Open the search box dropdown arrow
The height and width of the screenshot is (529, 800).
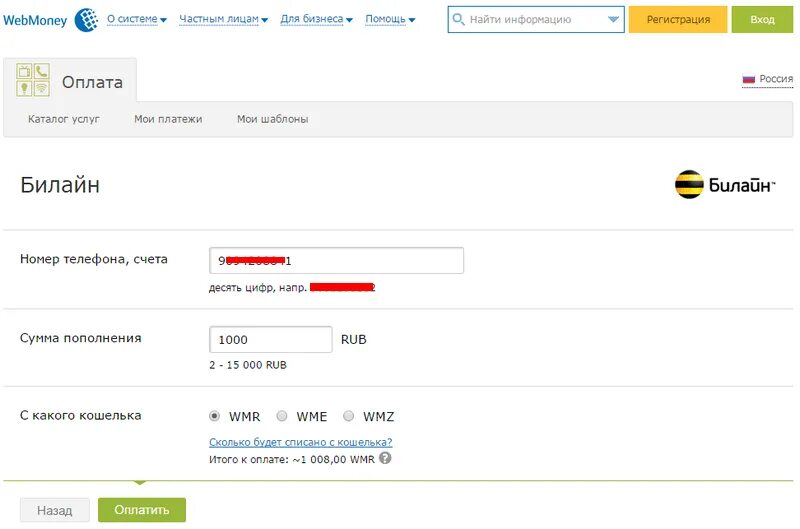point(613,19)
